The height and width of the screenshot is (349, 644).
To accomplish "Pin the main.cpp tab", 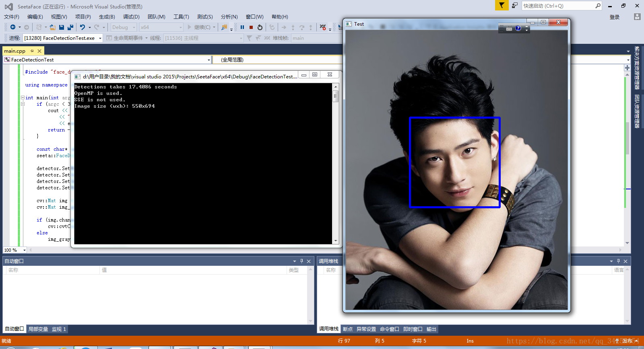I will point(32,51).
